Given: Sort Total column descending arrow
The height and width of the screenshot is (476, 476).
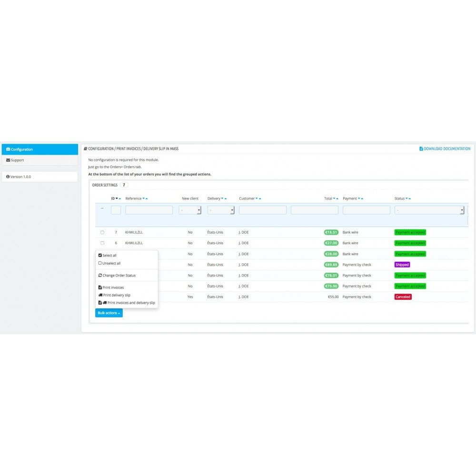Looking at the screenshot, I should 334,198.
